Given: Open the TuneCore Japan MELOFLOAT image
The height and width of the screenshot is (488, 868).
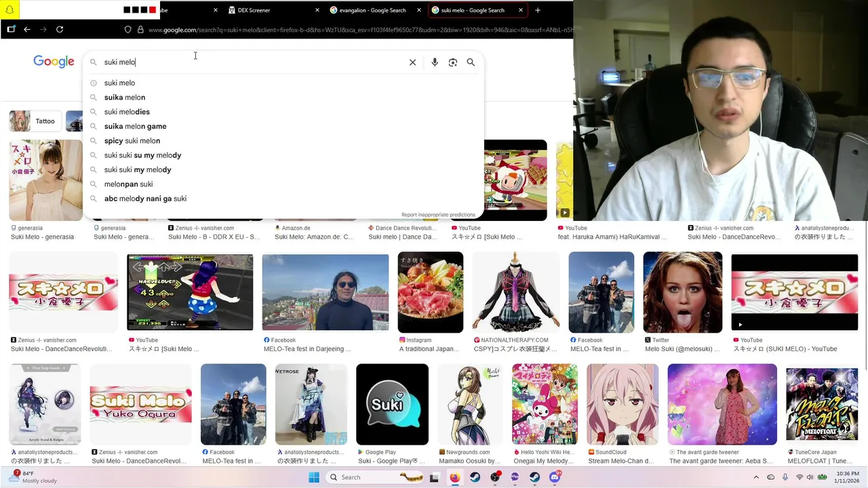Looking at the screenshot, I should click(x=822, y=405).
